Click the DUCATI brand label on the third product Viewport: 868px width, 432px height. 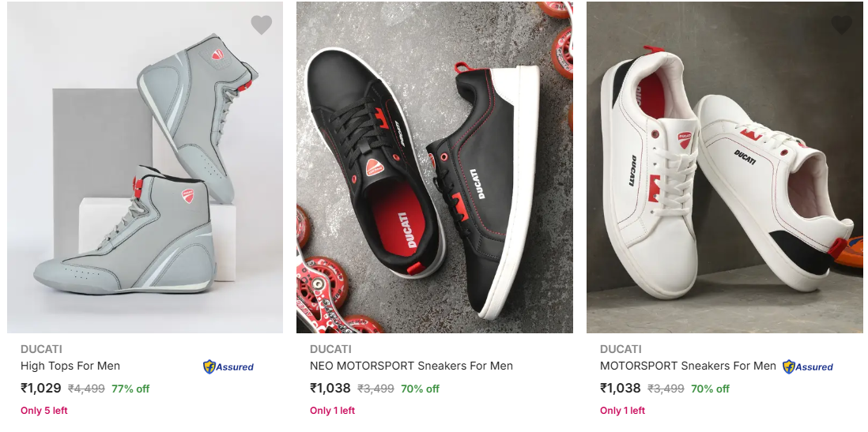click(621, 349)
